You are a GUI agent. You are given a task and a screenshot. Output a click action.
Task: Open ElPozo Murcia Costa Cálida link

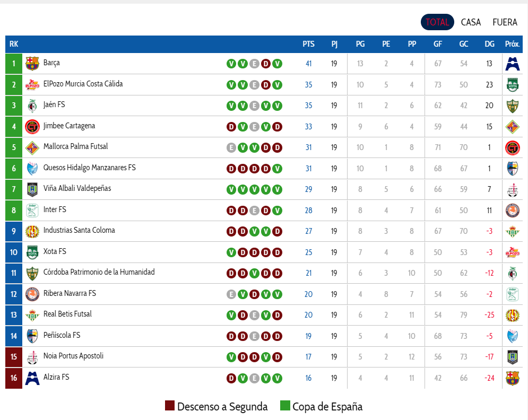(83, 84)
